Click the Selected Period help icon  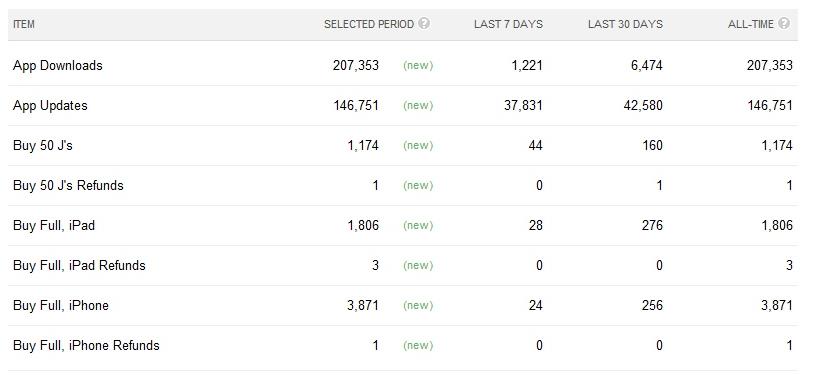point(424,23)
